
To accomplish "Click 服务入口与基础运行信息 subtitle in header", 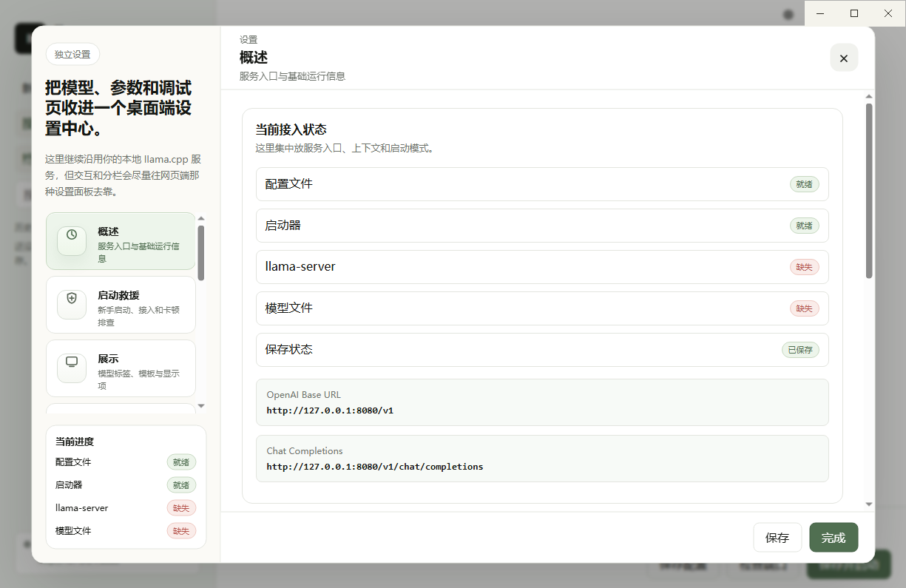I will (292, 76).
